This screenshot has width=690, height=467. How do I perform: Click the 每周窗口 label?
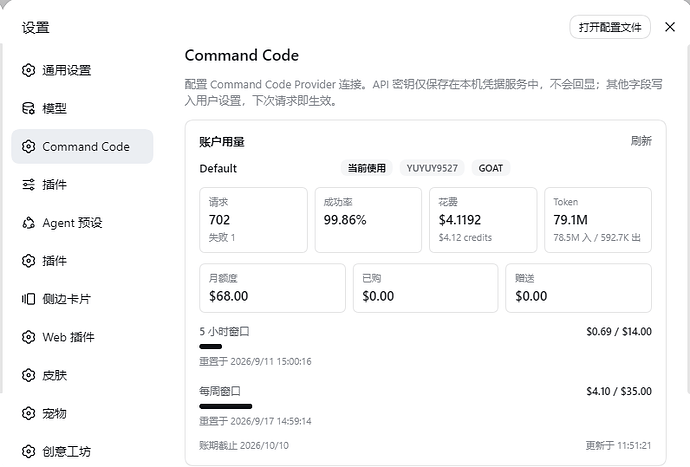[x=220, y=391]
